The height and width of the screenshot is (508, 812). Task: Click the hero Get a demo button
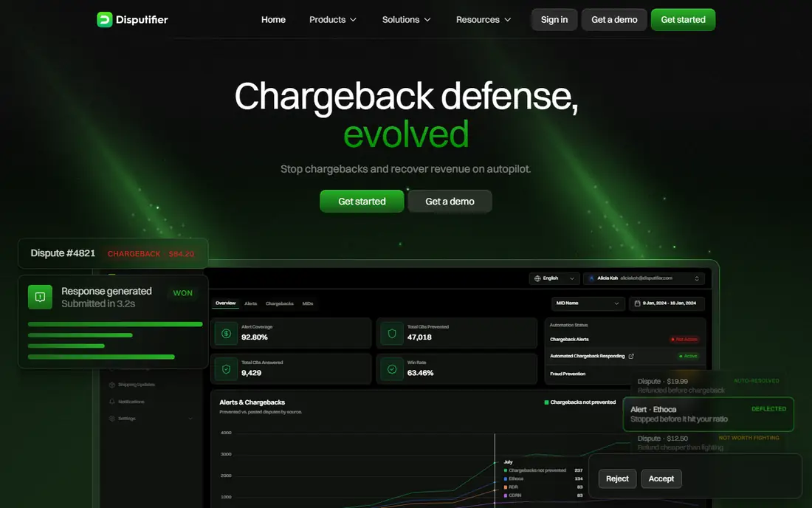pos(450,202)
